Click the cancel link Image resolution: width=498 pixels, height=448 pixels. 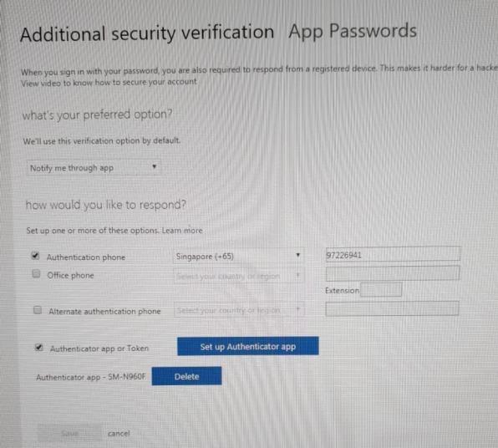[x=119, y=434]
